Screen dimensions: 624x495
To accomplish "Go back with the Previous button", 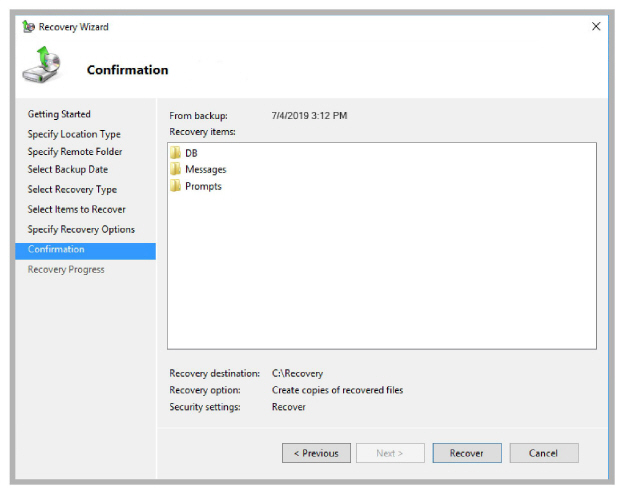I will click(316, 453).
